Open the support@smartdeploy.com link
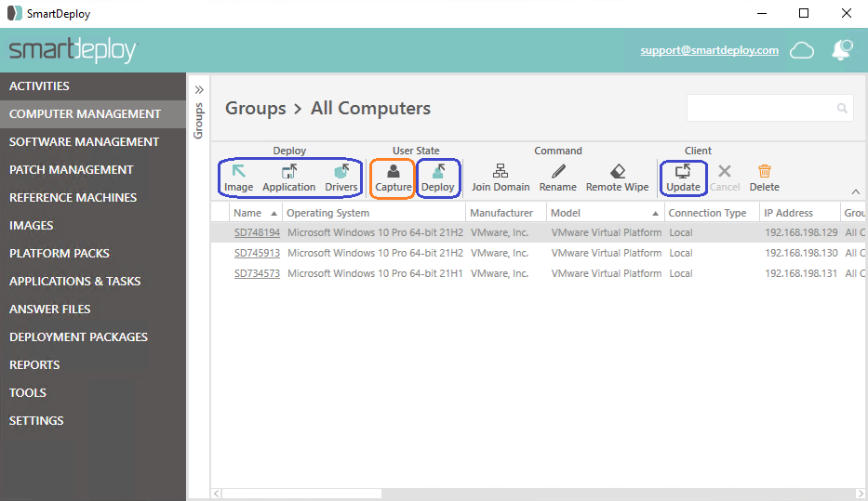The image size is (868, 501). [709, 50]
